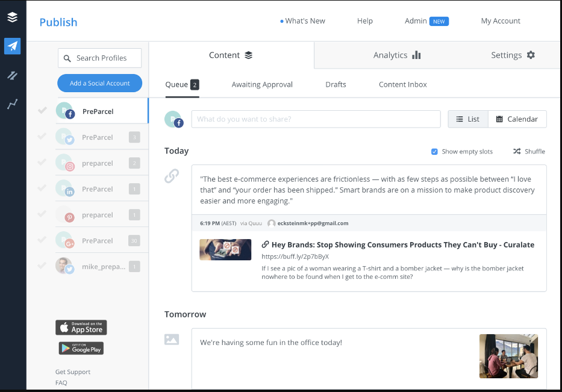562x392 pixels.
Task: Switch to Calendar view
Action: pos(517,119)
